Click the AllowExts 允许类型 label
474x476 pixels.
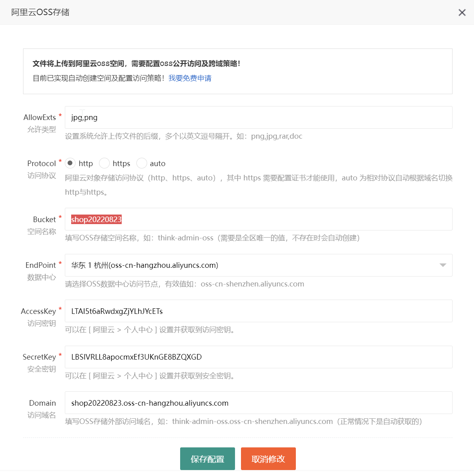point(40,123)
